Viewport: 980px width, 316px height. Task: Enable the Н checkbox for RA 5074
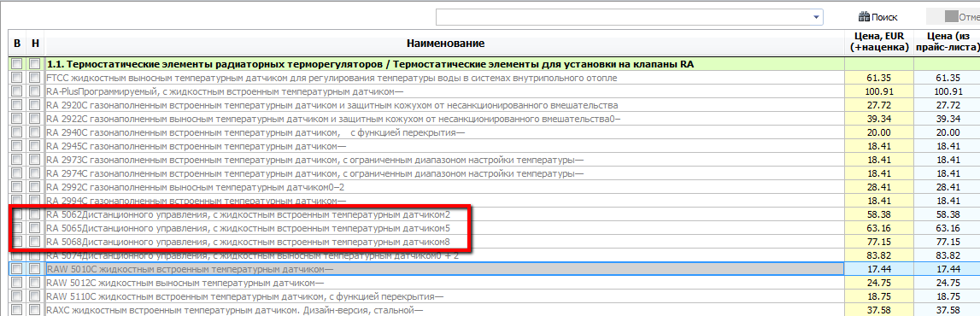35,255
